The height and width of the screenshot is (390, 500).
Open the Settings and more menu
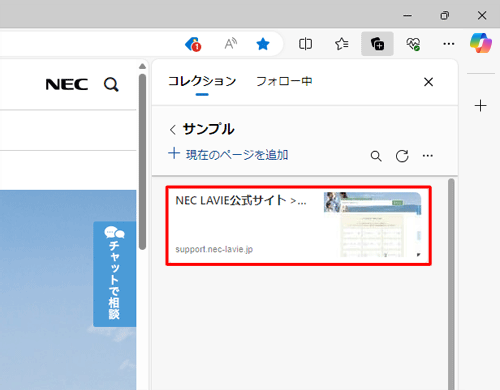coord(449,44)
